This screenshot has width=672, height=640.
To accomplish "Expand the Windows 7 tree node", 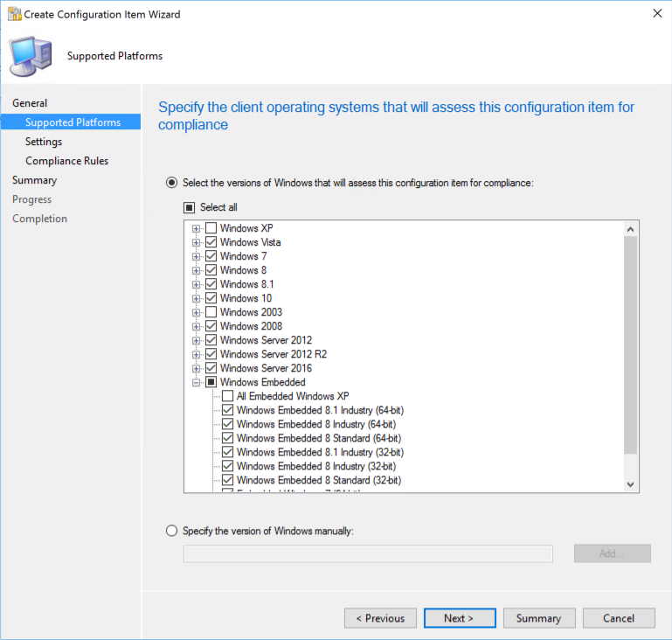I will (x=196, y=257).
